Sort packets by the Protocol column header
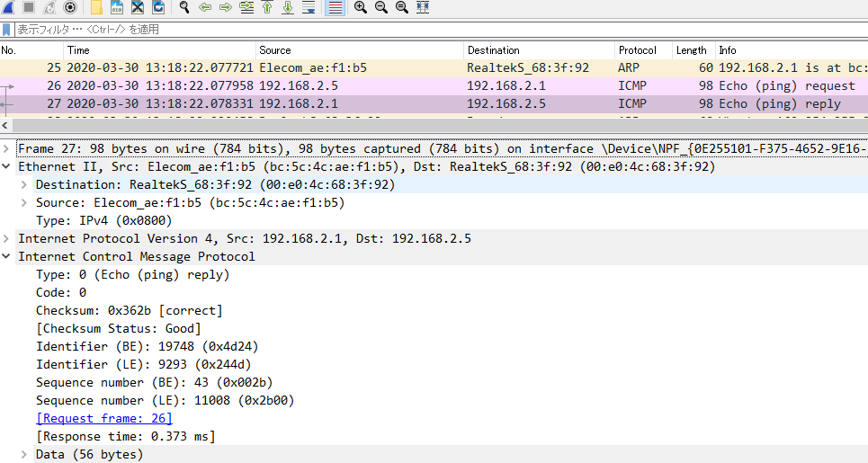Image resolution: width=868 pixels, height=463 pixels. pos(637,50)
